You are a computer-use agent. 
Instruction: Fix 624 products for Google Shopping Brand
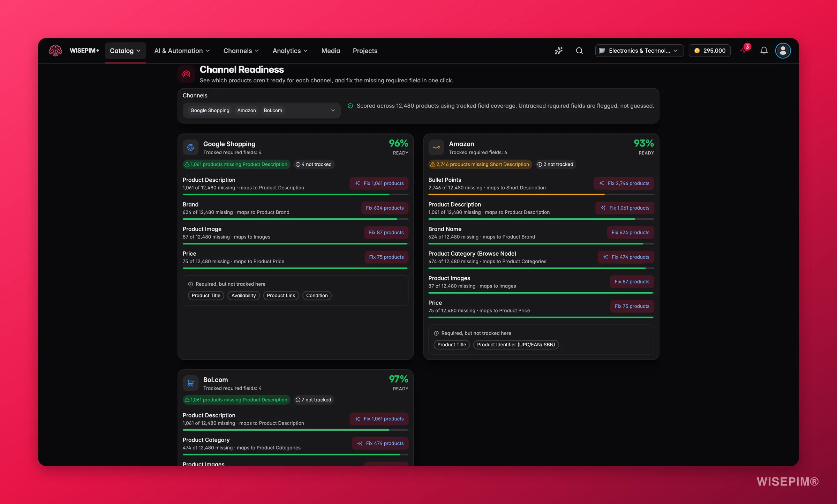[x=385, y=208]
